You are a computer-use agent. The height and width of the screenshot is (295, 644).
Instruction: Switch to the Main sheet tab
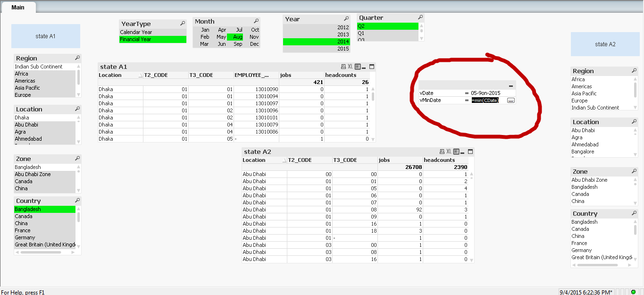[x=18, y=7]
